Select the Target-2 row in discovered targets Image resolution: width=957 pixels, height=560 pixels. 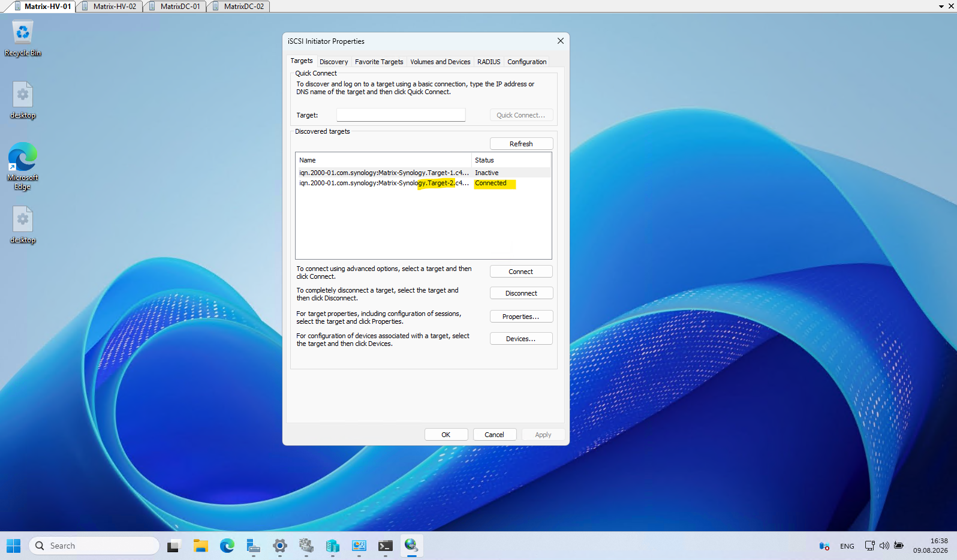(423, 183)
